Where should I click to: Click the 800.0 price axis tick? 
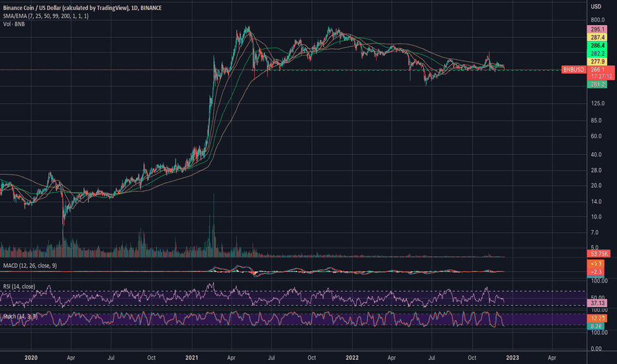[597, 20]
